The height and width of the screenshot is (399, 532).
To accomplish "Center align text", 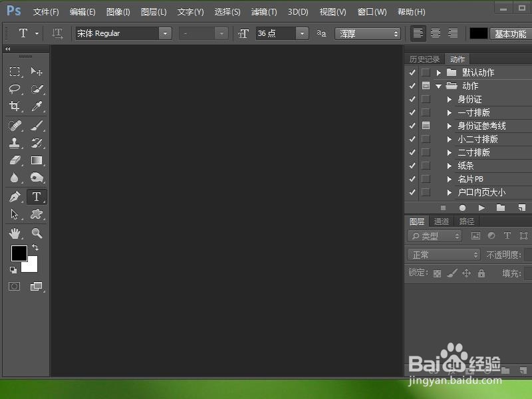I will click(436, 33).
